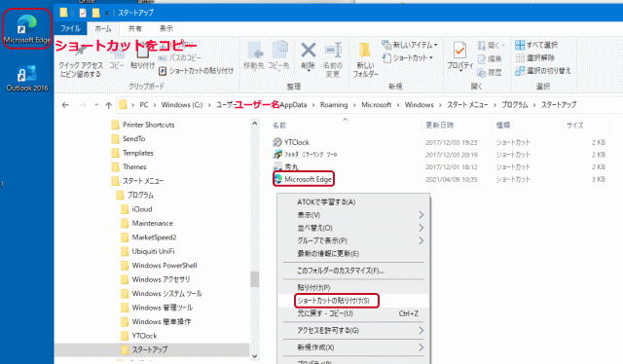
Task: Click プログラム in the address breadcrumb
Action: tap(515, 105)
